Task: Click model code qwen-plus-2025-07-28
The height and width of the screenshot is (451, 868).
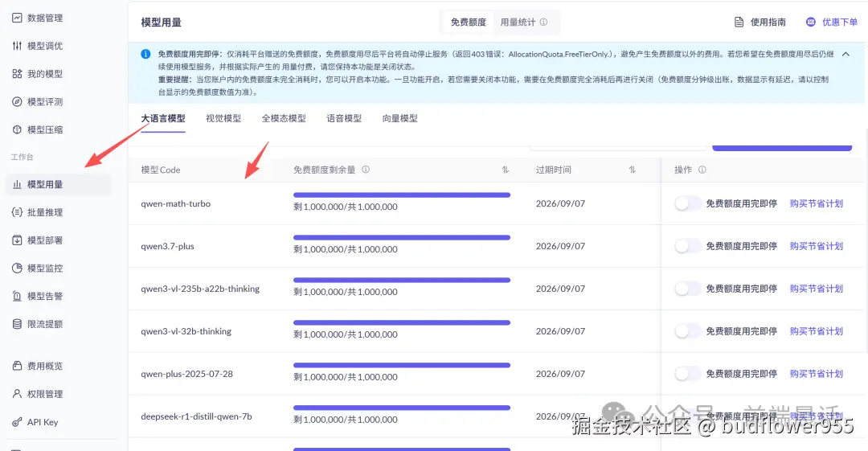Action: (x=187, y=374)
